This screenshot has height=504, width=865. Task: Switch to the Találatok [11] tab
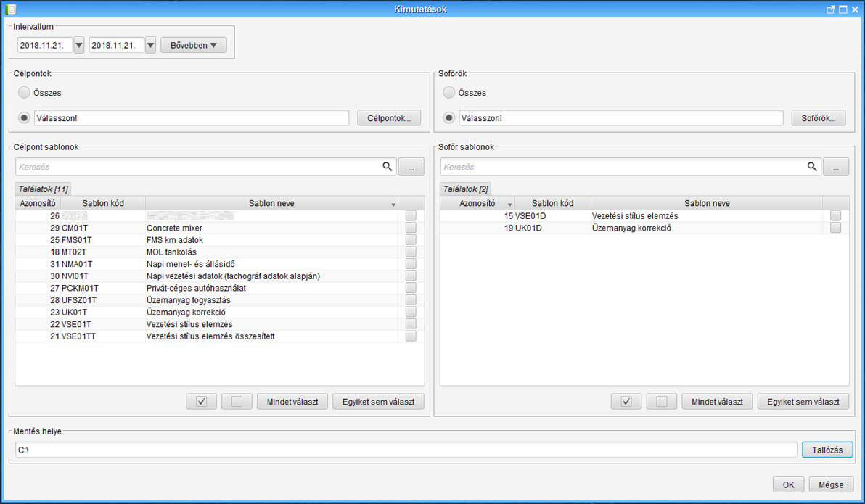tap(43, 189)
